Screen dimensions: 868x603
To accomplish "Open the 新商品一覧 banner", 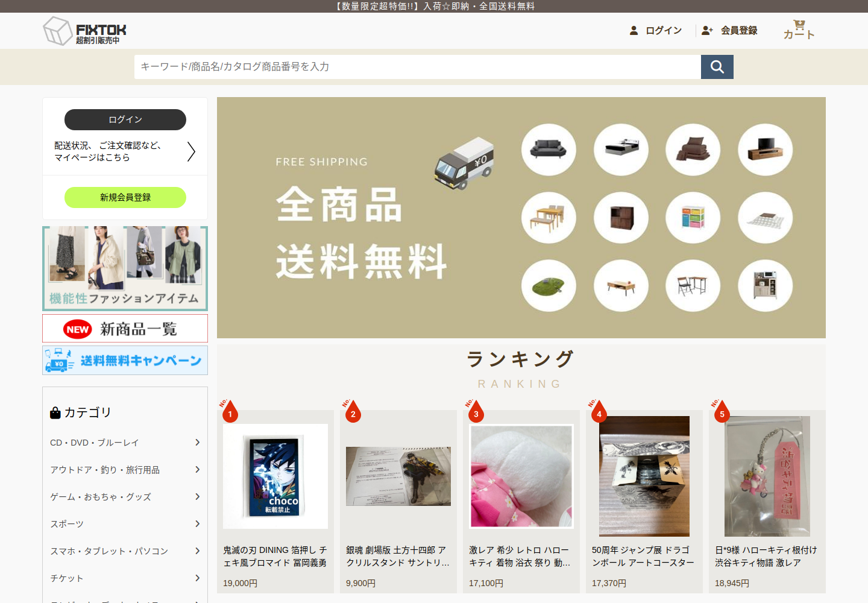I will pyautogui.click(x=125, y=329).
